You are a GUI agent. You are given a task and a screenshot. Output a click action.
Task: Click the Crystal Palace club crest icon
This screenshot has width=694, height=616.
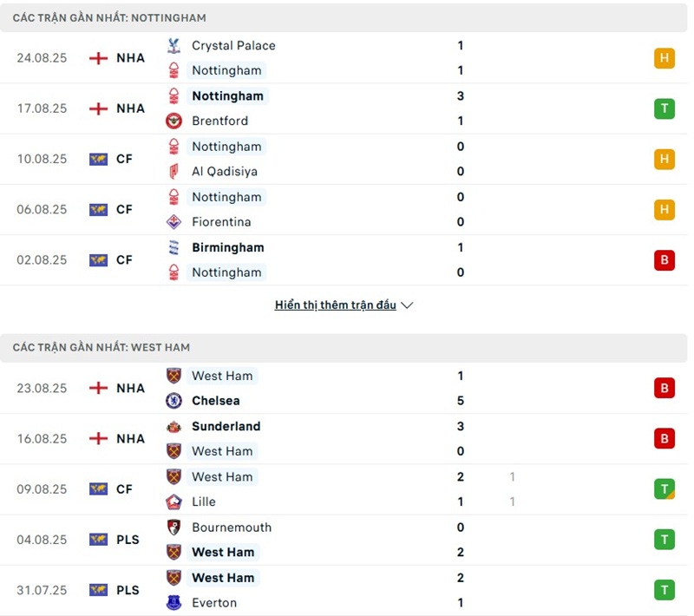[173, 46]
